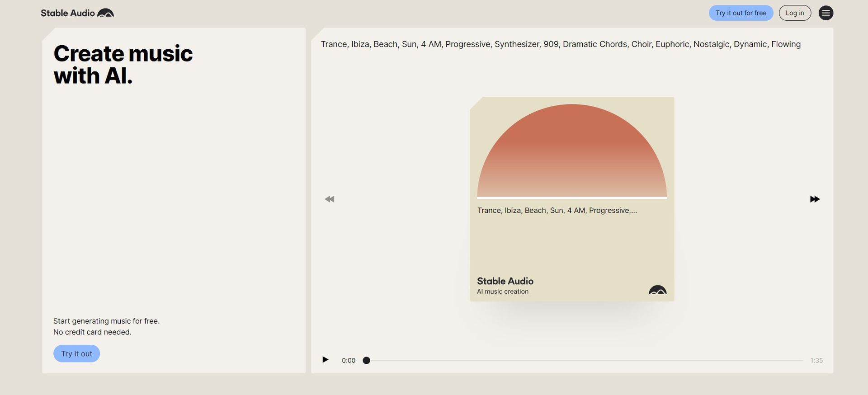This screenshot has height=395, width=868.
Task: Play the sample track
Action: pyautogui.click(x=325, y=360)
